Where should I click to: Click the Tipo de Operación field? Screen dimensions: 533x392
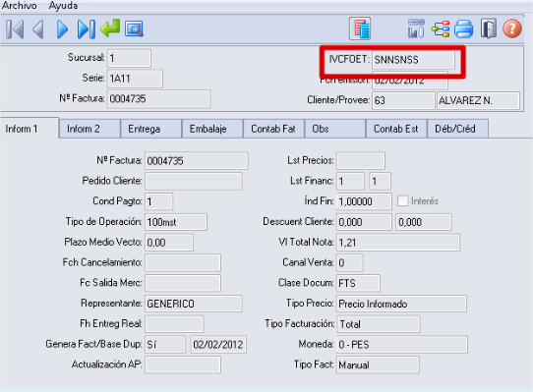tap(176, 222)
